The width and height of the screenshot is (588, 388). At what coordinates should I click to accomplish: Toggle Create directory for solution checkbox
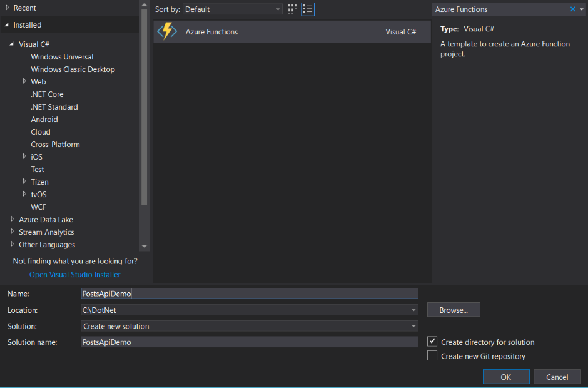tap(432, 342)
